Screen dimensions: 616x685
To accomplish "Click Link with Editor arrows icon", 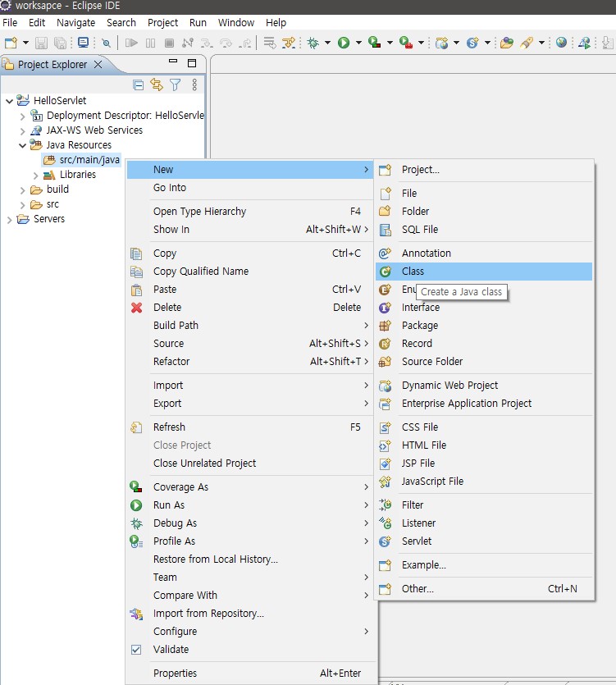I will 157,84.
